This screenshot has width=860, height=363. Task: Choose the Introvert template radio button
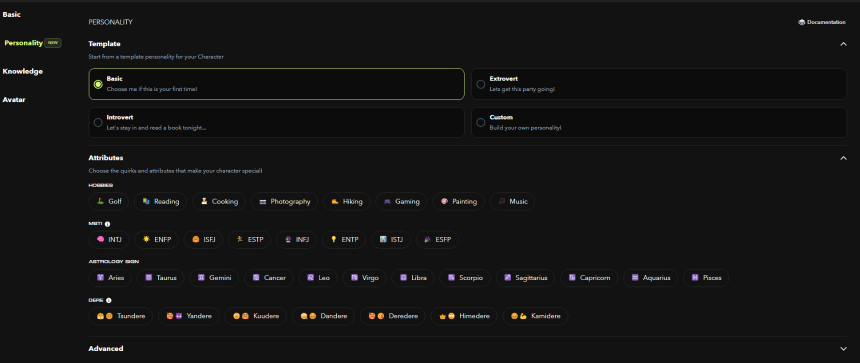click(x=98, y=123)
